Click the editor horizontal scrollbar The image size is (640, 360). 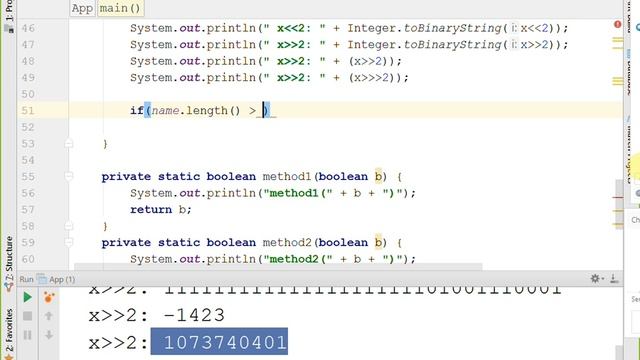(x=278, y=267)
